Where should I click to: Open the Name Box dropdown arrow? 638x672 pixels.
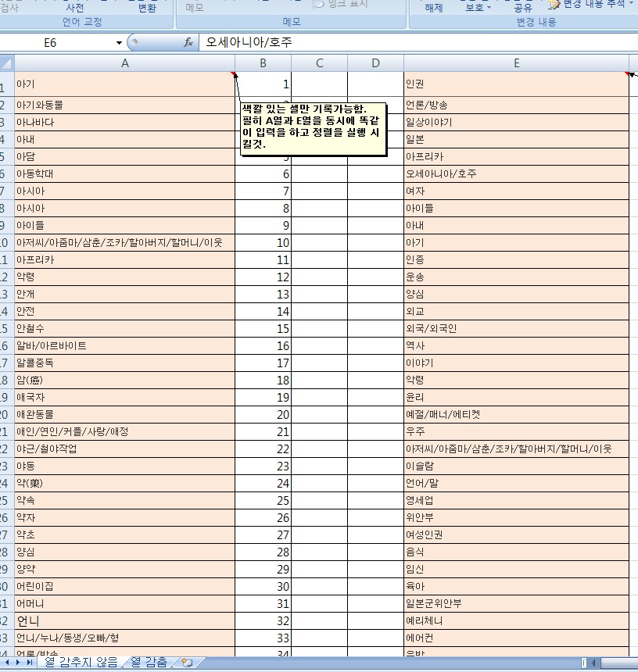pyautogui.click(x=119, y=43)
